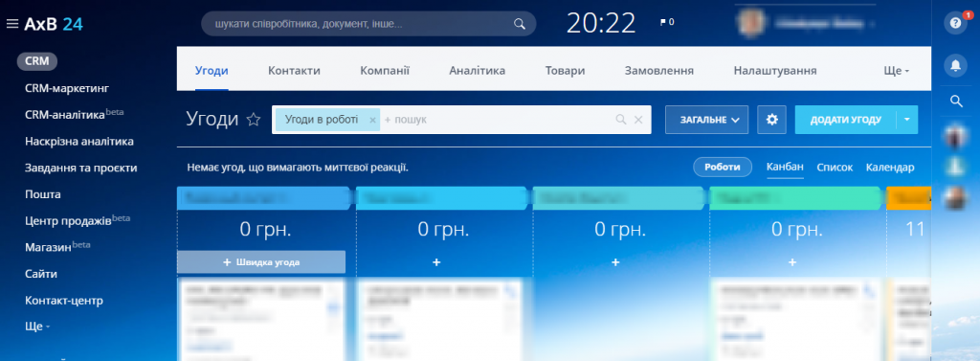The height and width of the screenshot is (361, 980).
Task: Add a deal using plus in third kanban column
Action: coord(615,262)
